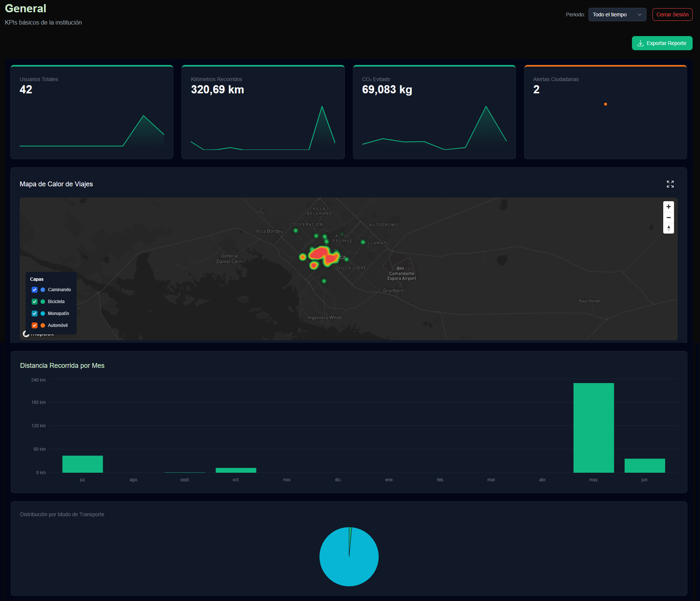Toggle the Caminando layer checkbox
Viewport: 700px width, 601px height.
(x=35, y=290)
